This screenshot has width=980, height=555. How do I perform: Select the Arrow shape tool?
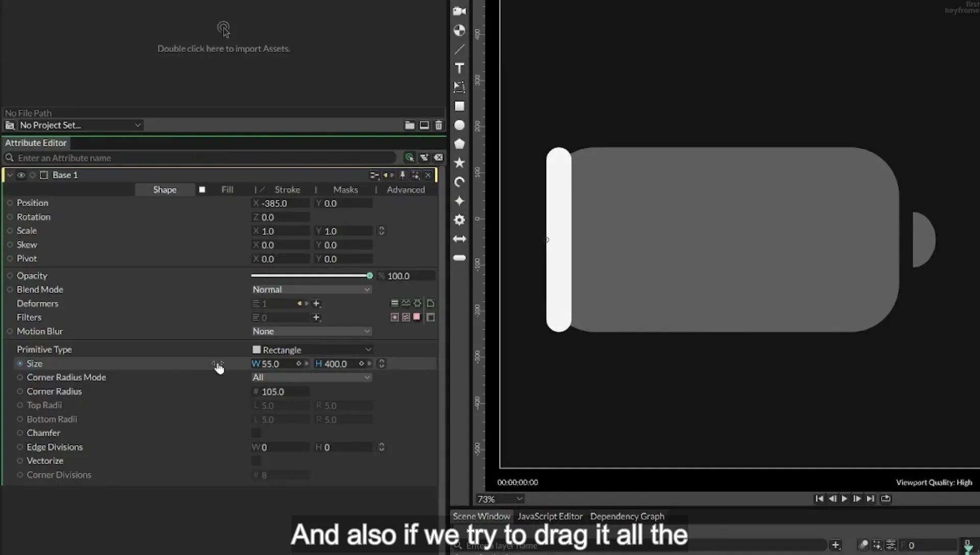[459, 239]
